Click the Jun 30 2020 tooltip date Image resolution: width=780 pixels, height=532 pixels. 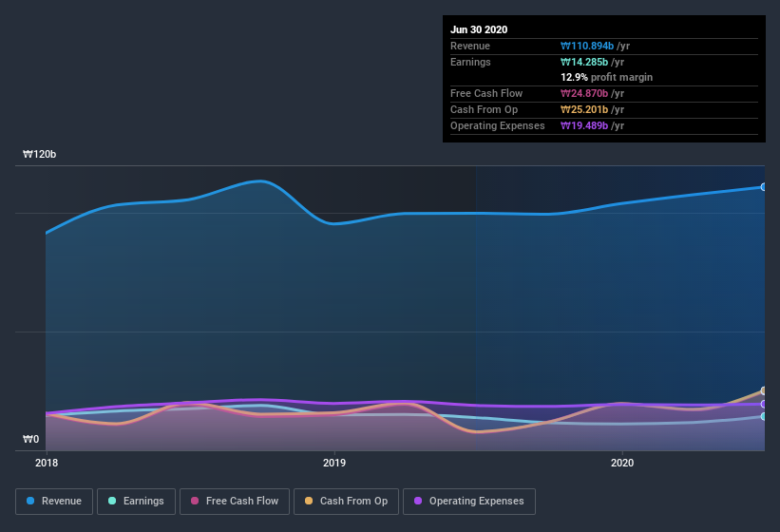[479, 29]
